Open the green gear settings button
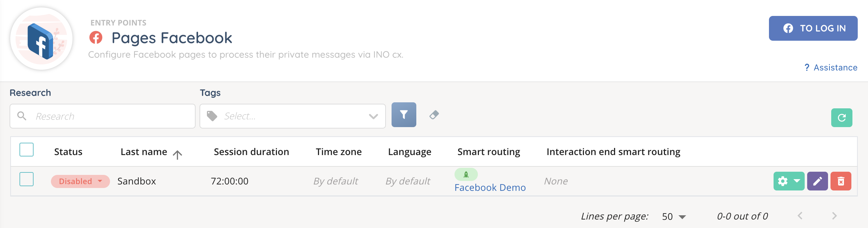 [x=789, y=181]
